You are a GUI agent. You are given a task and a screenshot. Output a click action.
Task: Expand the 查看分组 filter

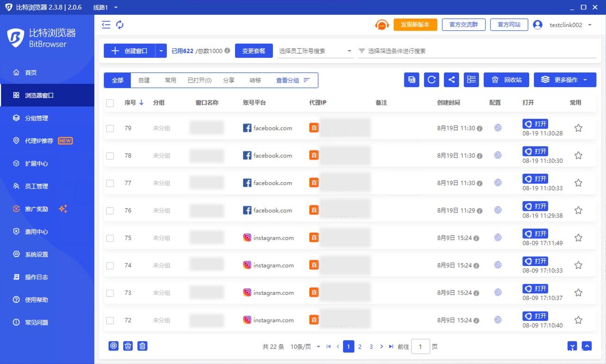tap(292, 80)
